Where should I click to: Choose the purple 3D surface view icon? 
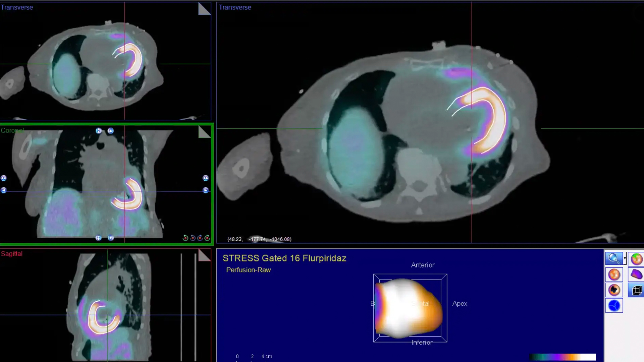click(636, 275)
